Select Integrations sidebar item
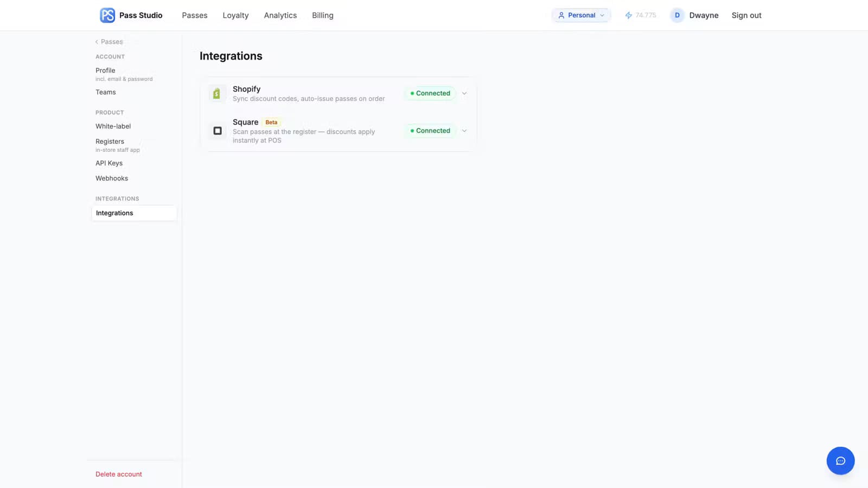868x488 pixels. tap(134, 213)
